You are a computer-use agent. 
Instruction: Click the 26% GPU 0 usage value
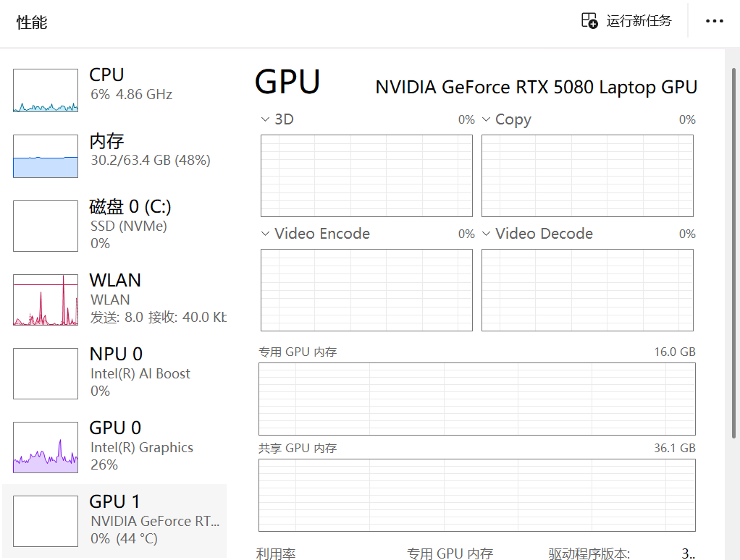pyautogui.click(x=104, y=464)
